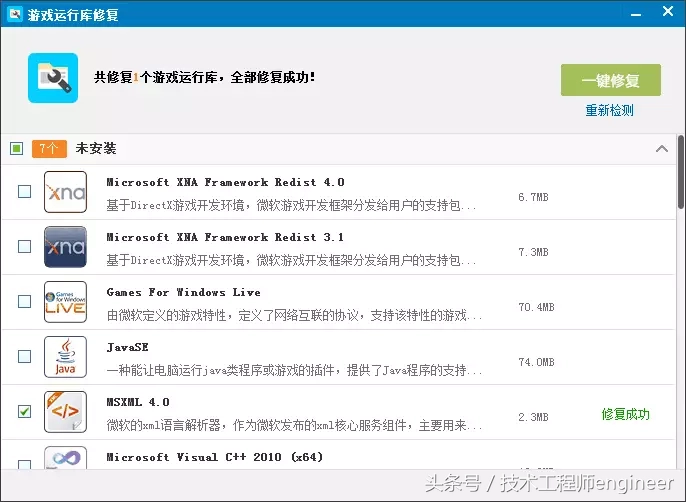Screen dimensions: 686x502
Task: Click the 6.7MB size value
Action: (533, 197)
